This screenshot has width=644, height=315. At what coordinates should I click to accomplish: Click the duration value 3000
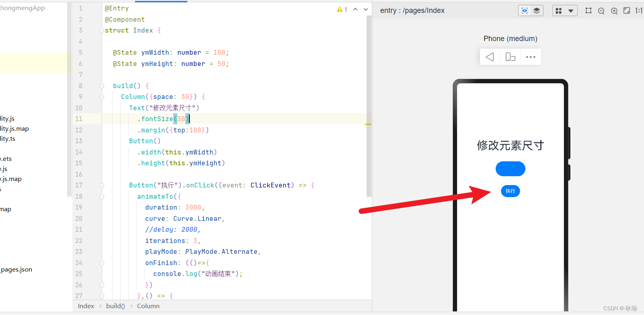coord(193,208)
